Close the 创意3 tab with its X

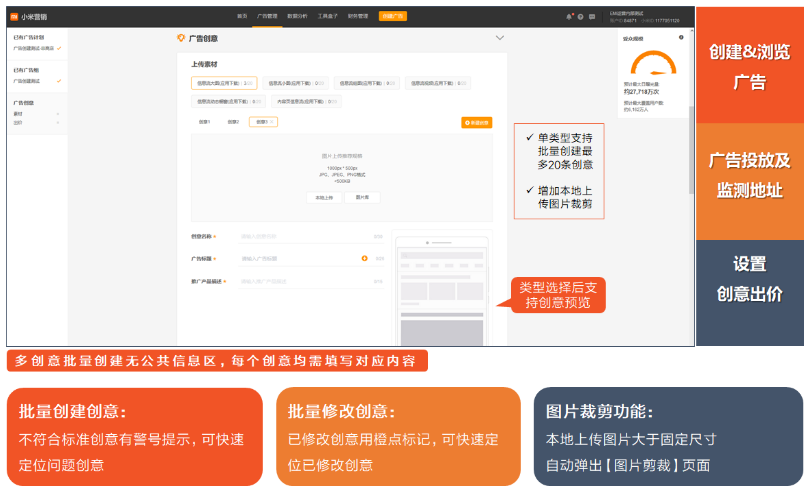272,122
